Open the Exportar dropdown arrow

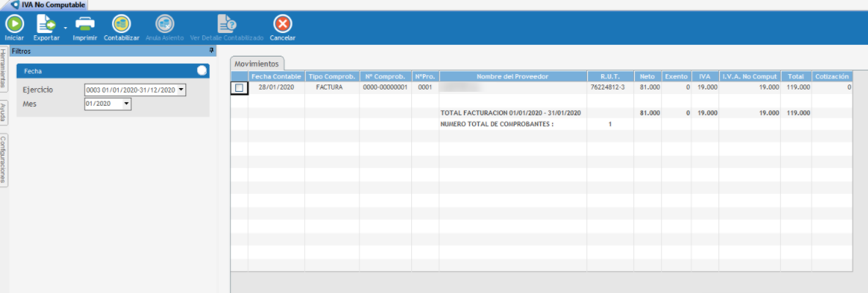click(x=65, y=26)
